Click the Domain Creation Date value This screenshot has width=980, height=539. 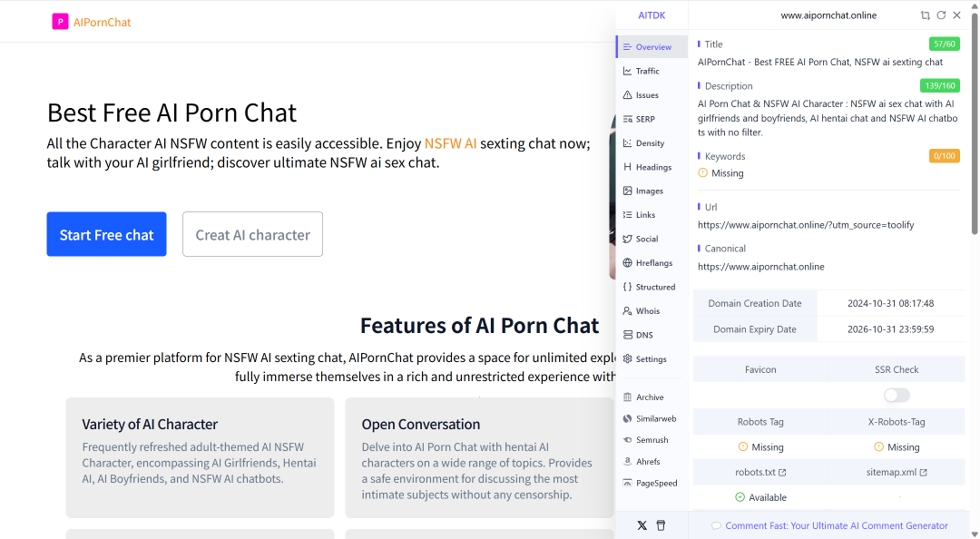(890, 303)
